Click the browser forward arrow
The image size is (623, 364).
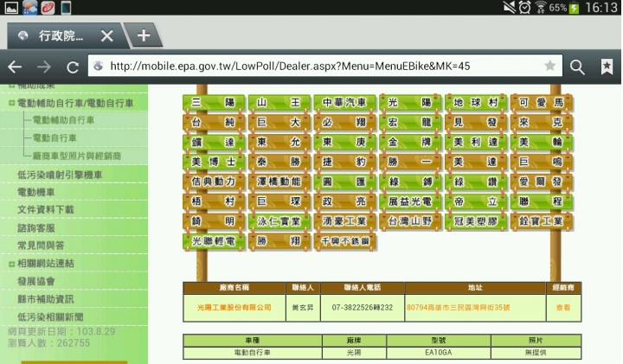point(44,67)
